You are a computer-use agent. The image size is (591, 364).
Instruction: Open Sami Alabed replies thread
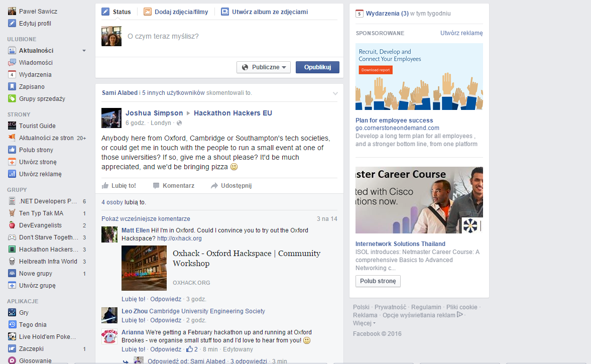pyautogui.click(x=207, y=360)
